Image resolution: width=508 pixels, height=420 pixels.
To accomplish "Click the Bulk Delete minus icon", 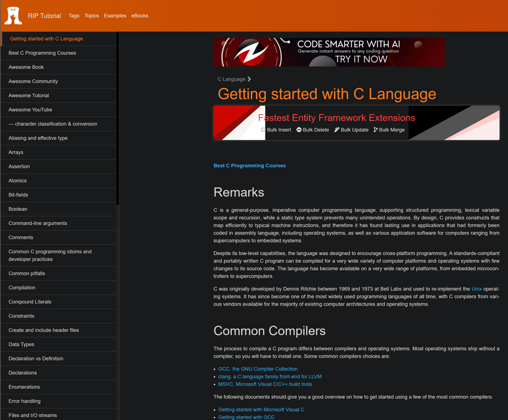I will [x=299, y=130].
